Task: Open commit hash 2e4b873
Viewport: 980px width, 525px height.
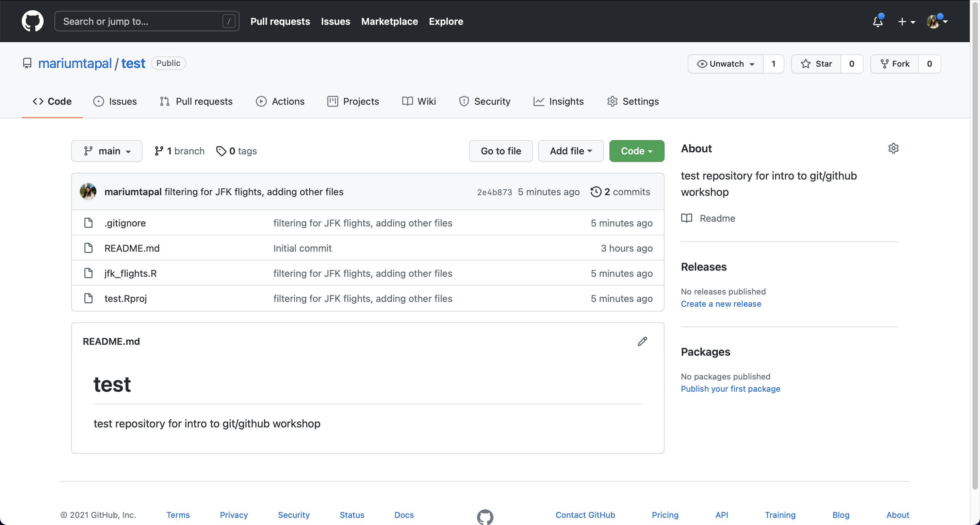Action: click(x=494, y=192)
